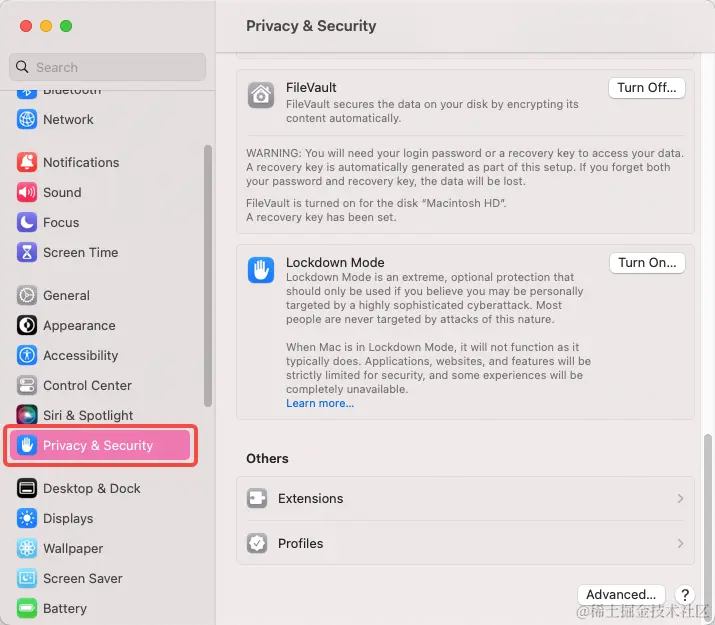Image resolution: width=715 pixels, height=625 pixels.
Task: Click the Focus moon icon
Action: 27,222
